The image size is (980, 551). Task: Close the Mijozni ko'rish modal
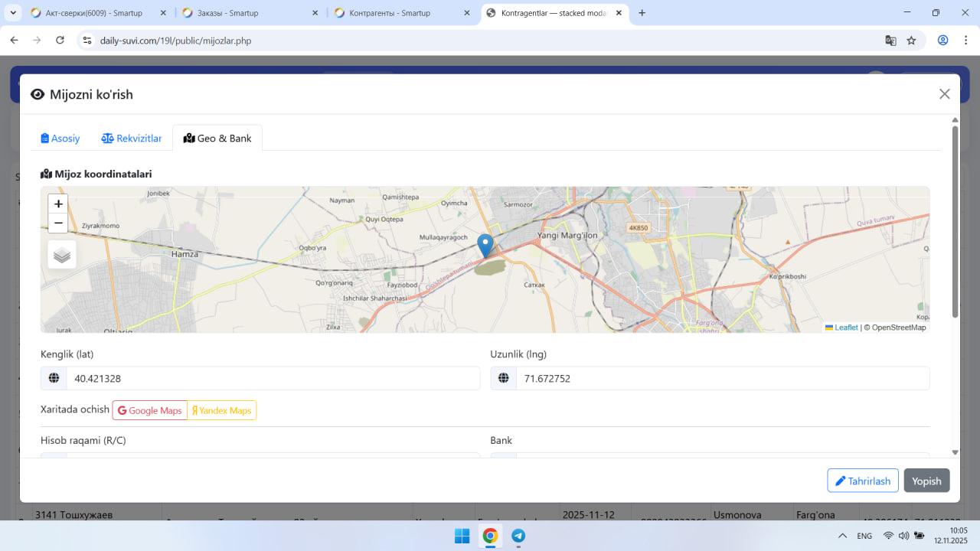(x=944, y=94)
